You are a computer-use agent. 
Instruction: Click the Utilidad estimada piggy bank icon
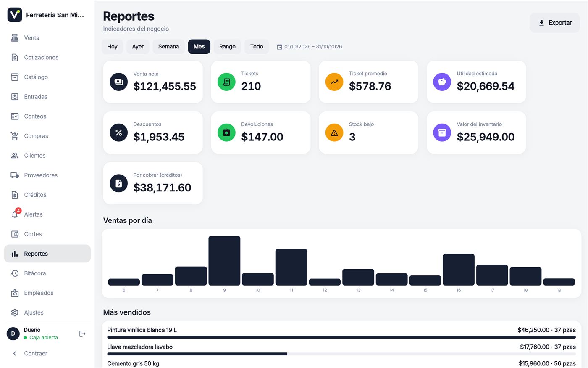[x=442, y=82]
